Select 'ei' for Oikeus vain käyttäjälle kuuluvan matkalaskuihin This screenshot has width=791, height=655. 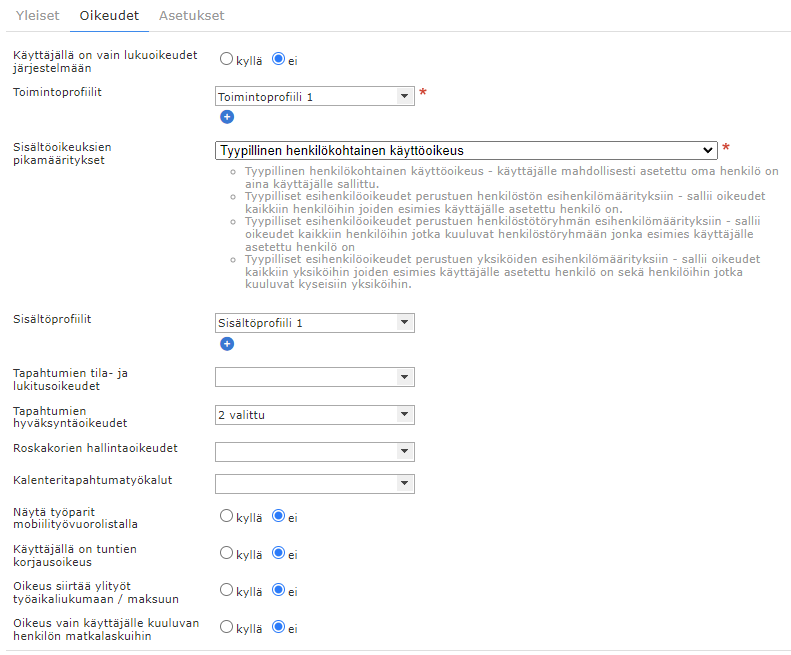point(279,627)
